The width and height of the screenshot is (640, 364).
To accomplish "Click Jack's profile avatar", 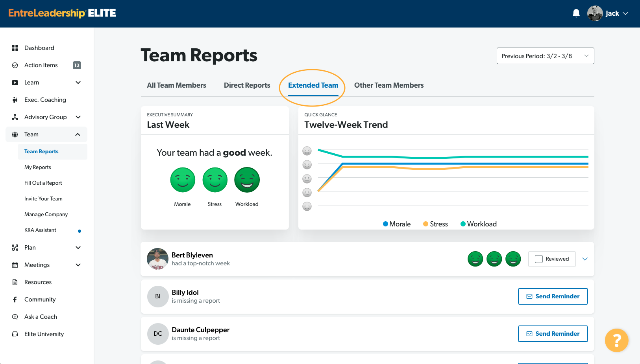I will 595,13.
